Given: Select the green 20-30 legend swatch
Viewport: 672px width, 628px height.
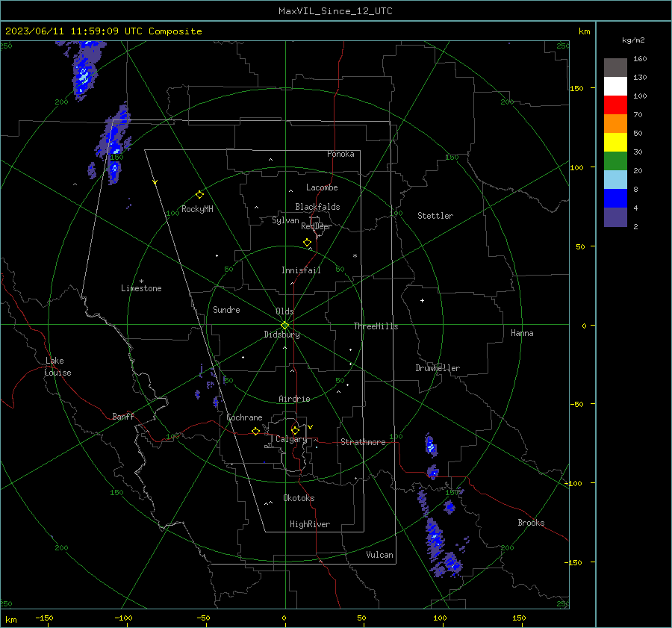Looking at the screenshot, I should point(615,161).
